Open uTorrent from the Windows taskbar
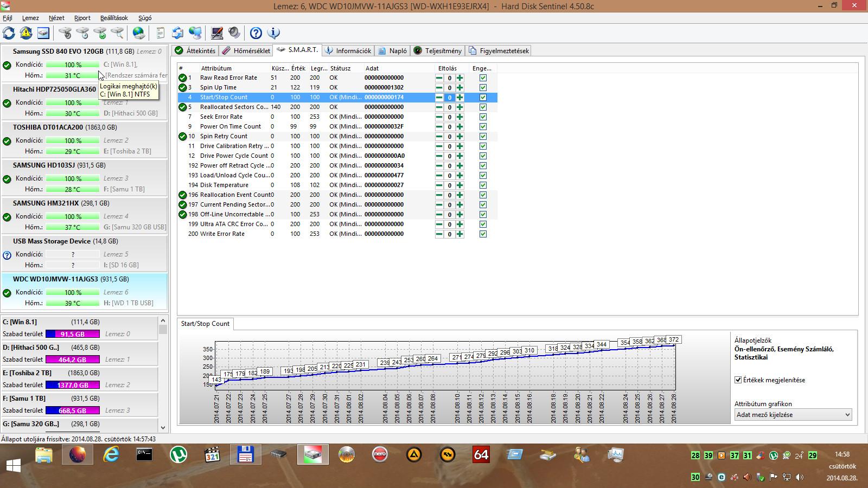This screenshot has width=868, height=488. 178,454
